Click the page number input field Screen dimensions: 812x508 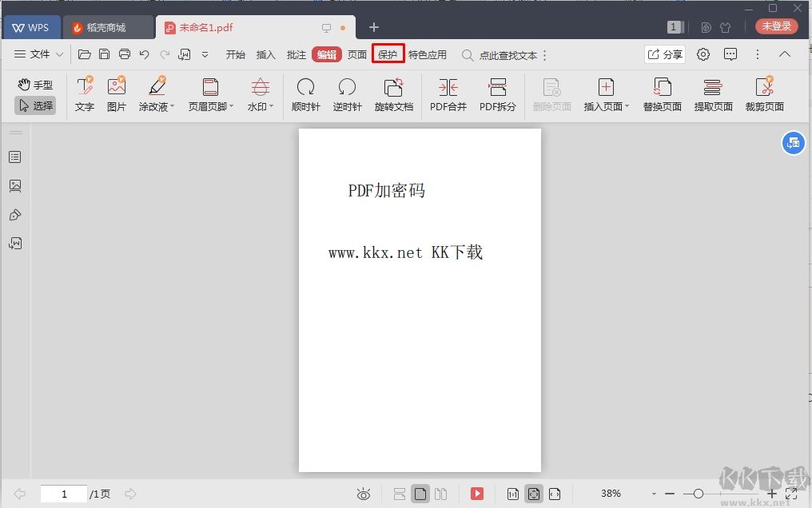click(x=63, y=494)
